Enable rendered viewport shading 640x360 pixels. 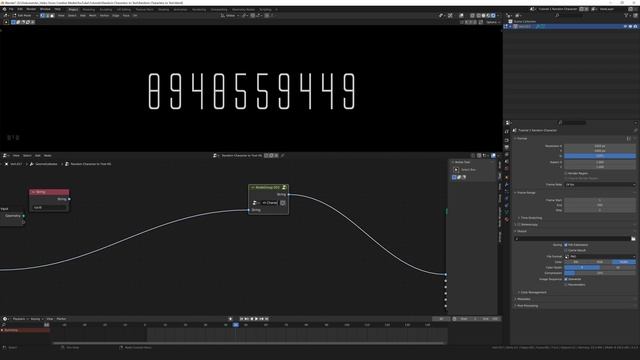493,16
